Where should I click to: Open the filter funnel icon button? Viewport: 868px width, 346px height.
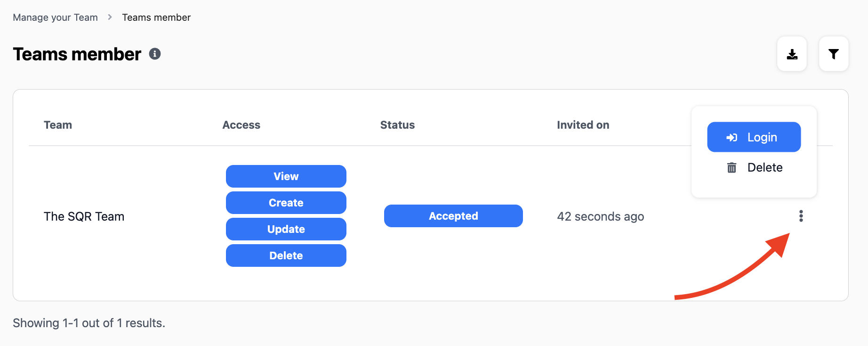pyautogui.click(x=833, y=54)
